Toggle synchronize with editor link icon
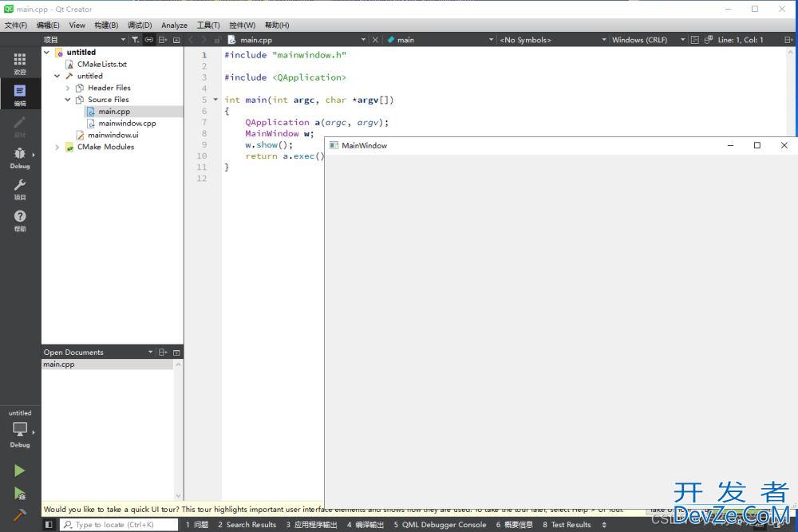This screenshot has height=532, width=798. pyautogui.click(x=148, y=40)
